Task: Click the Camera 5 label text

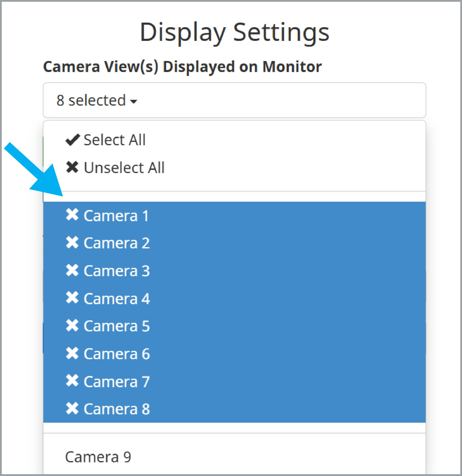Action: 117,326
